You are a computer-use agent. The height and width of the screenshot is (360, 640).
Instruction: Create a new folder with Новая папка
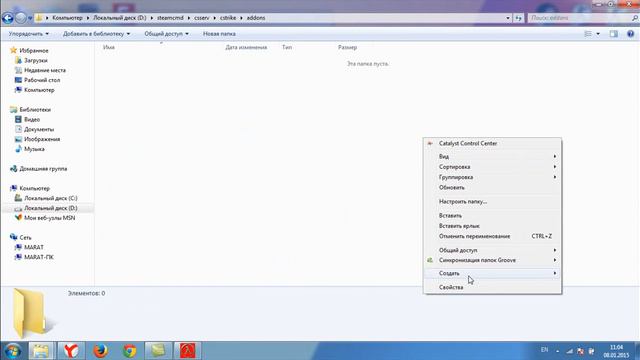219,34
